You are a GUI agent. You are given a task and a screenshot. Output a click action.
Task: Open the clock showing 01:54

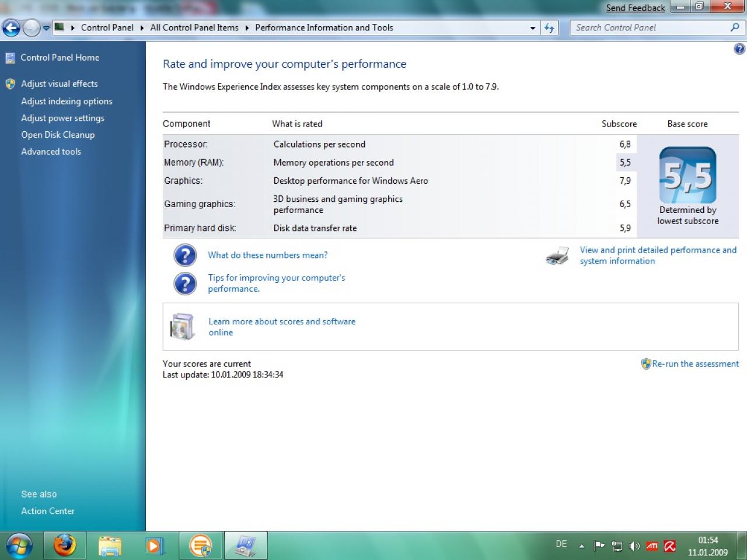tap(707, 546)
